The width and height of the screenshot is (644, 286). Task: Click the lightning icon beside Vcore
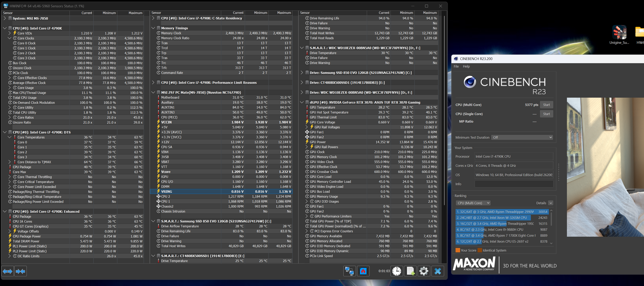pyautogui.click(x=158, y=172)
